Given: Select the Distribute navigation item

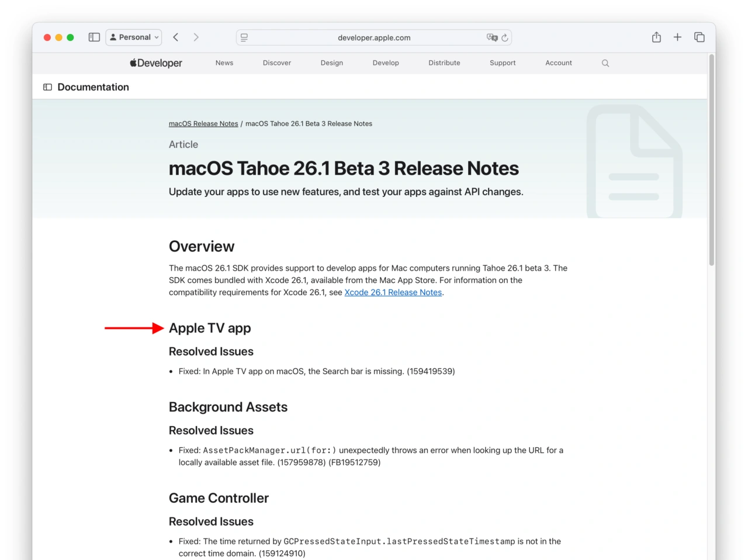Looking at the screenshot, I should pyautogui.click(x=444, y=63).
